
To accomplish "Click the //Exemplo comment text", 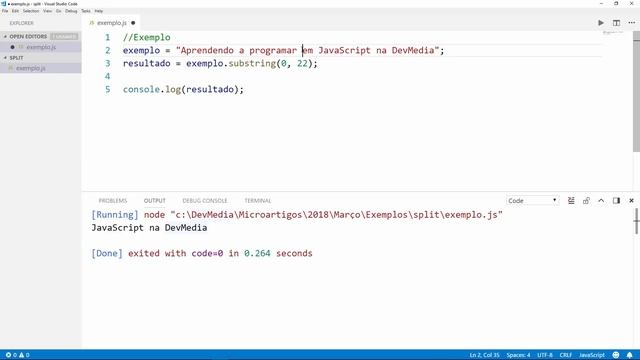I will (147, 37).
